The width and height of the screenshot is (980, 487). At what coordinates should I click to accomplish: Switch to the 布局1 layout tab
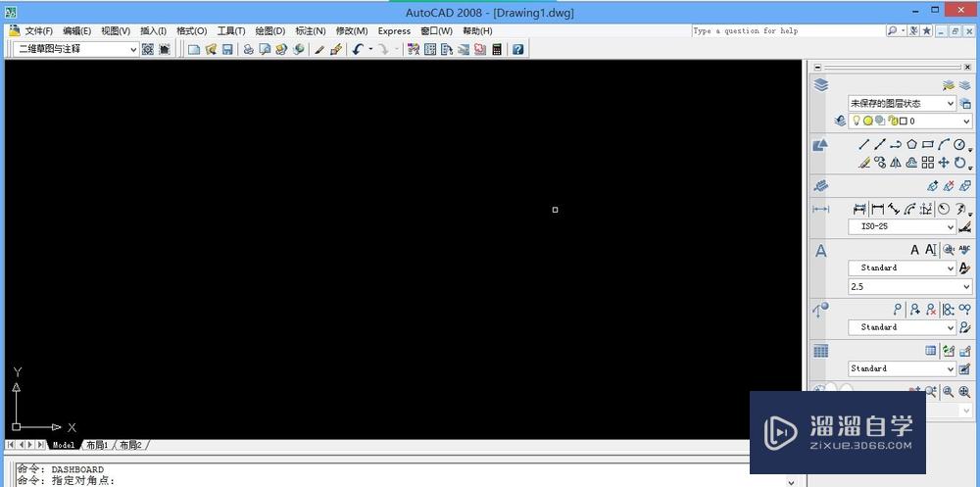[x=97, y=445]
